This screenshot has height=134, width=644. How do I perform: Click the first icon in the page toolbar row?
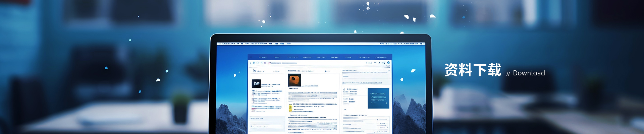coord(250,63)
